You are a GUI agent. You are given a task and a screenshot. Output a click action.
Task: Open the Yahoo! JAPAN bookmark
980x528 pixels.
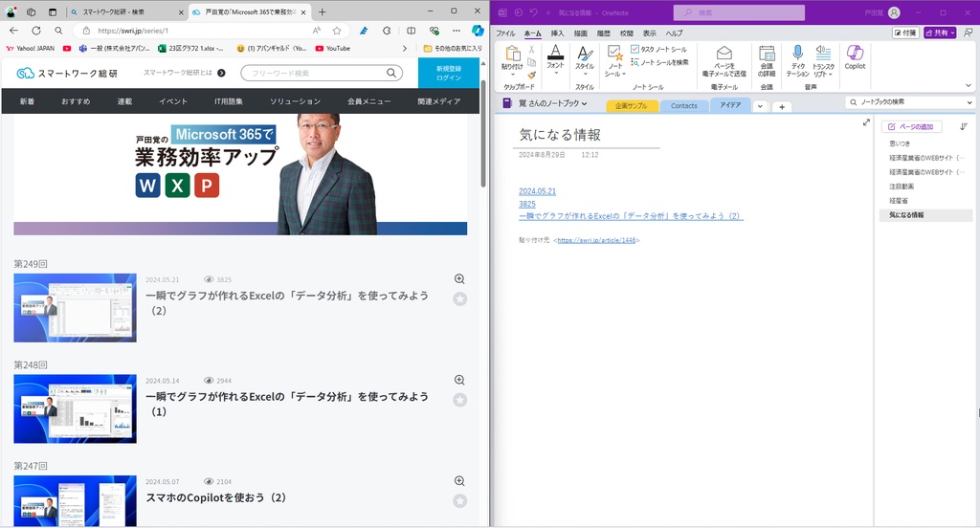(30, 48)
